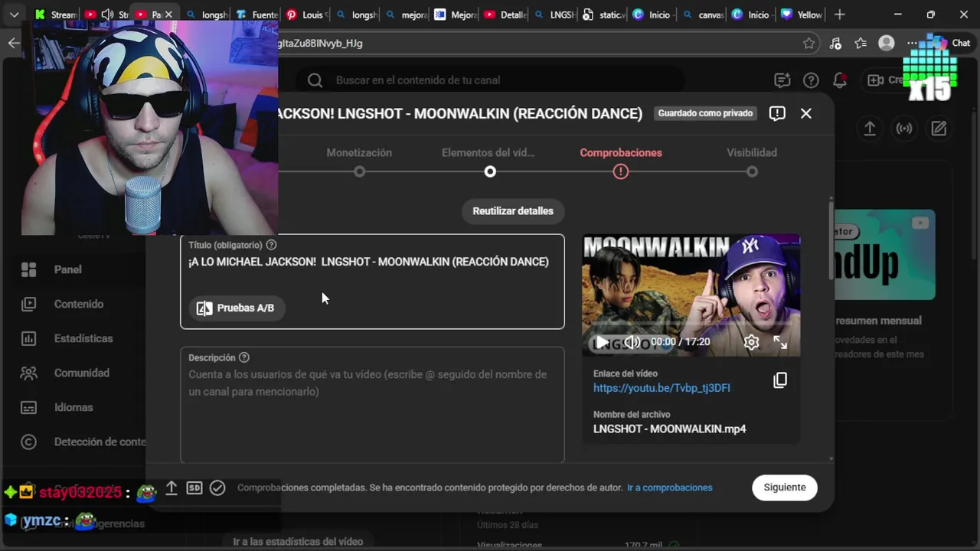Image resolution: width=980 pixels, height=551 pixels.
Task: Open Studio notifications bell
Action: 840,80
